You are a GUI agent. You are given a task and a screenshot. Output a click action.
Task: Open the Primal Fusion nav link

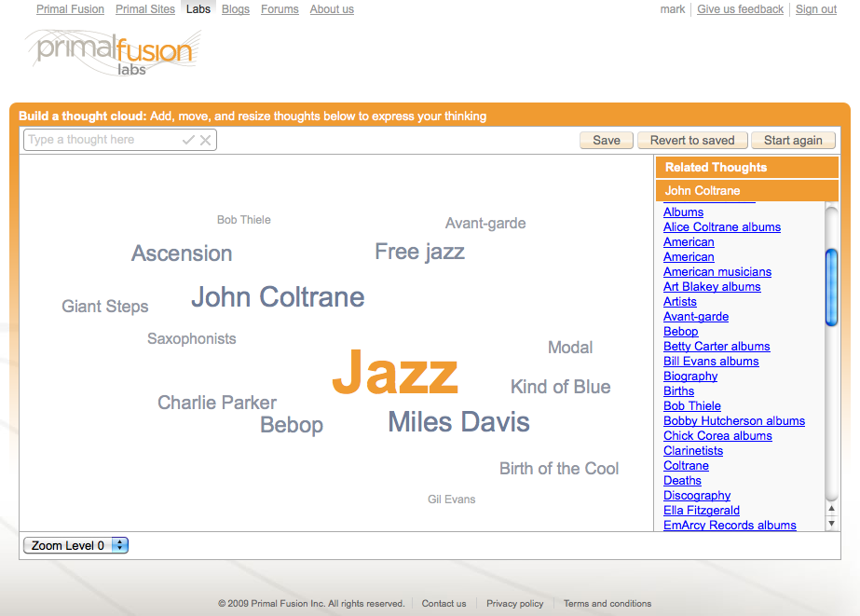[x=70, y=9]
